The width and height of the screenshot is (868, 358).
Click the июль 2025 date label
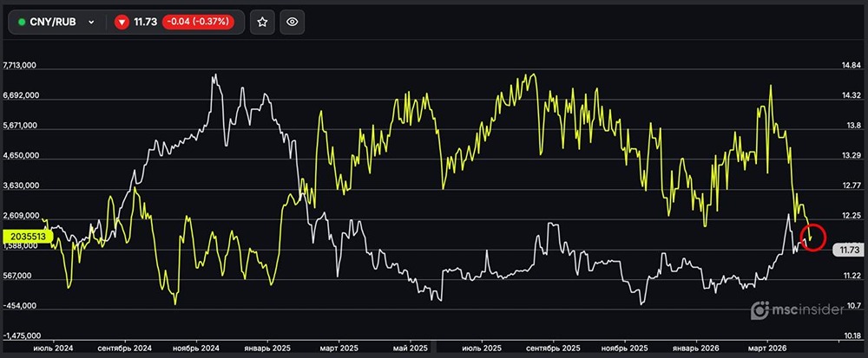[x=482, y=348]
